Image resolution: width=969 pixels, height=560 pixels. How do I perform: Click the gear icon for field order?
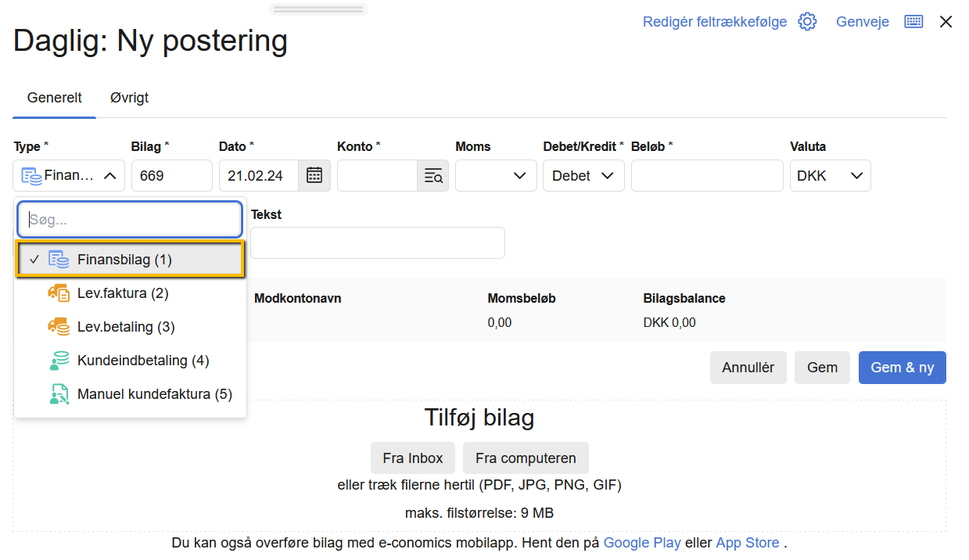807,22
